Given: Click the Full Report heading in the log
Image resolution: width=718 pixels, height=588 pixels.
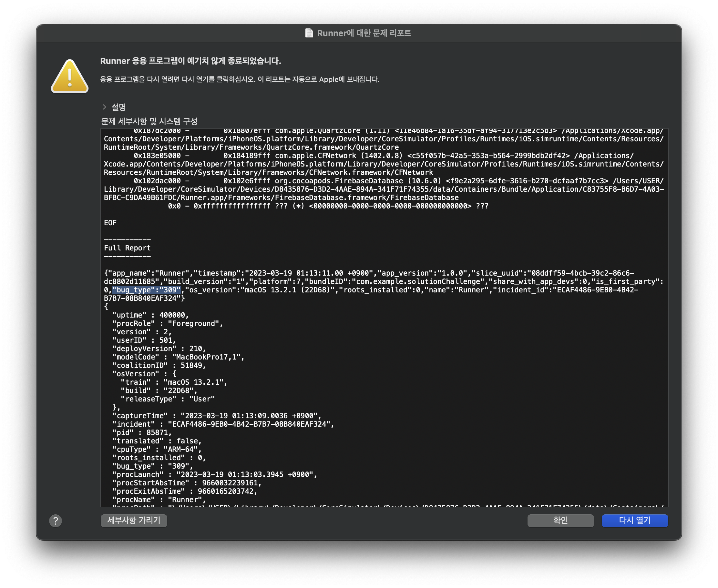Looking at the screenshot, I should [127, 248].
